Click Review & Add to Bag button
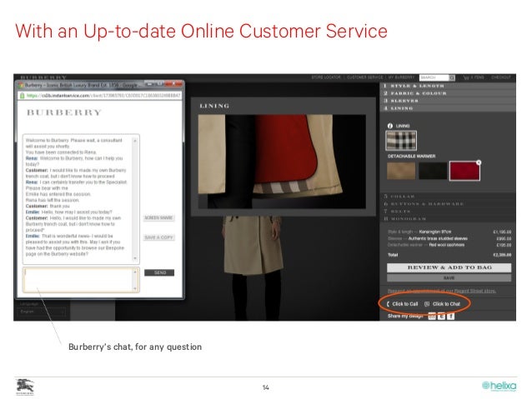532x399 pixels. [x=449, y=268]
